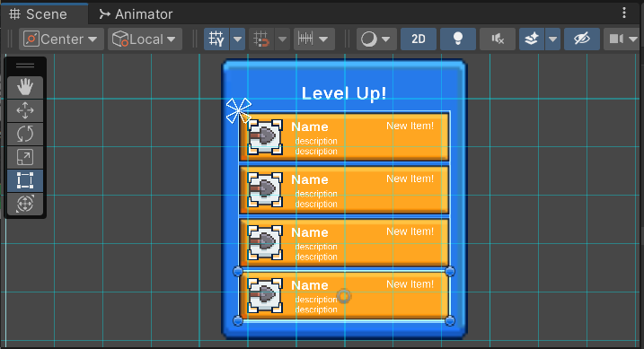The height and width of the screenshot is (349, 644).
Task: Select the Hand view tool
Action: [25, 87]
